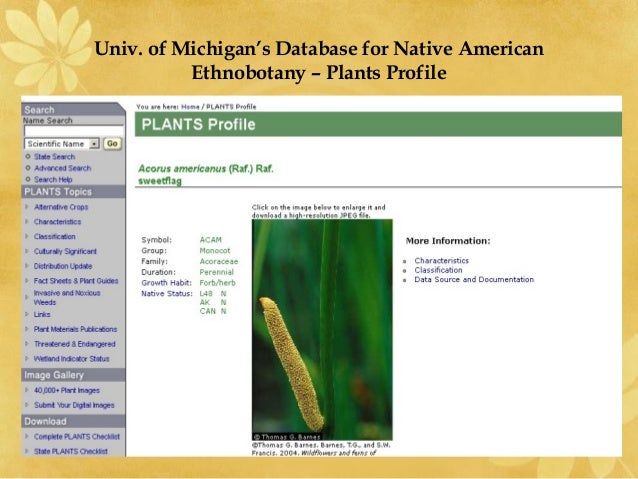The height and width of the screenshot is (479, 638).
Task: Open Distribution Update topic
Action: pos(63,266)
